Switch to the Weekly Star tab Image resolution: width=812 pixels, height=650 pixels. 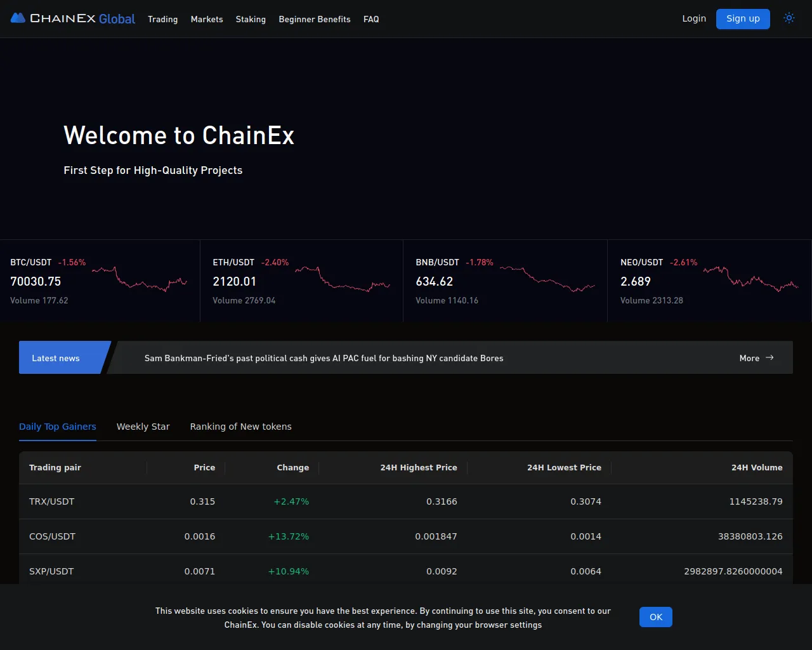point(143,427)
